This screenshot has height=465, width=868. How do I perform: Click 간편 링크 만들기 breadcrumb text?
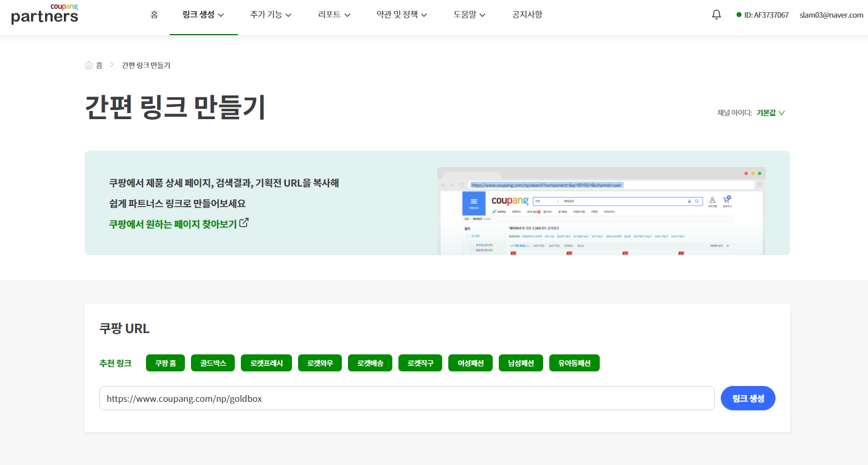146,65
